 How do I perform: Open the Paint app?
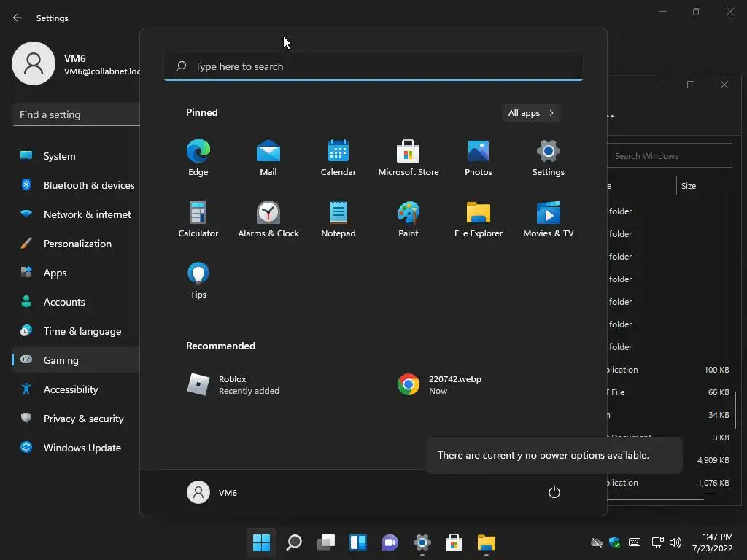(x=409, y=219)
